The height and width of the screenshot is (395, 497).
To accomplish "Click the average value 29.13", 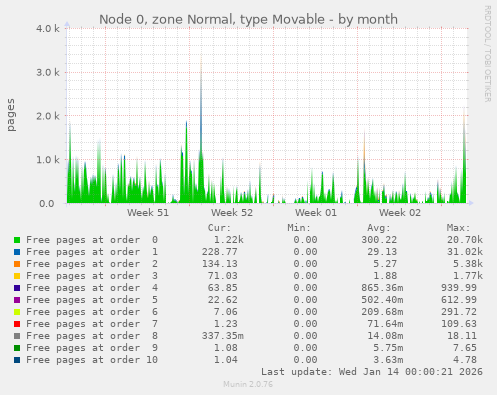I will (382, 252).
